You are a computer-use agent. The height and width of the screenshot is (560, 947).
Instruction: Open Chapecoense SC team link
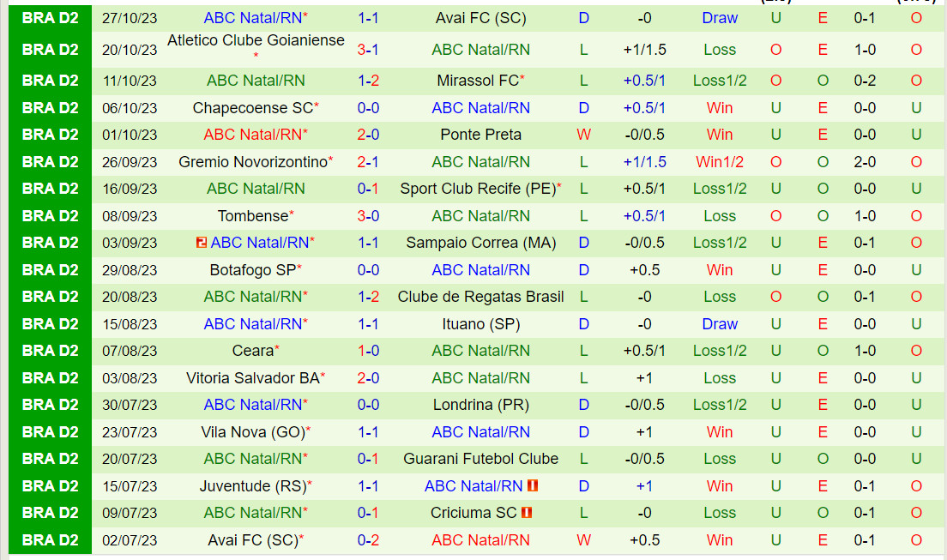[253, 108]
